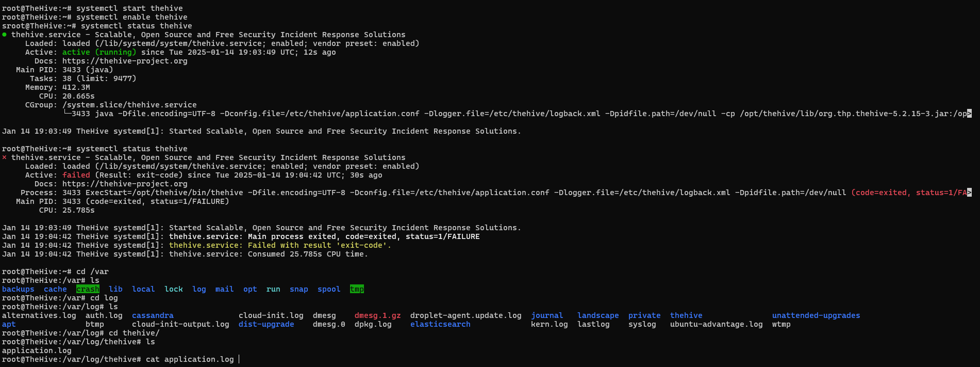Click the truncation arrow on the ExecStart line
The width and height of the screenshot is (980, 367).
click(969, 193)
